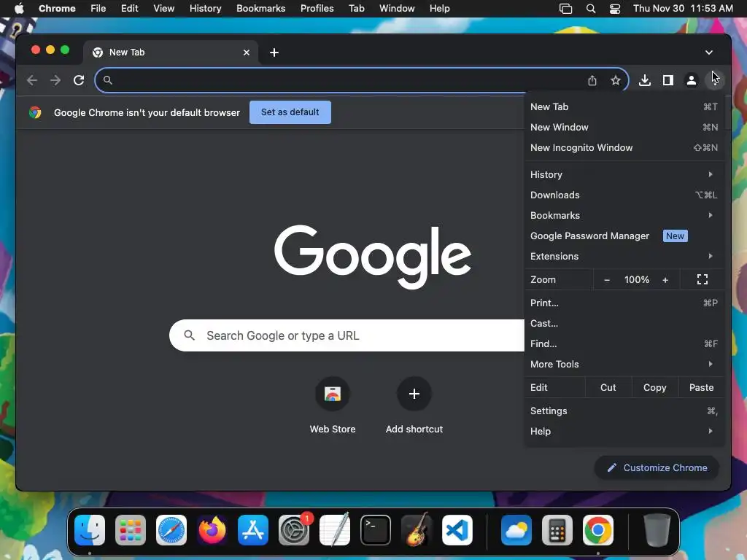Open Finder in the Dock

tap(90, 530)
